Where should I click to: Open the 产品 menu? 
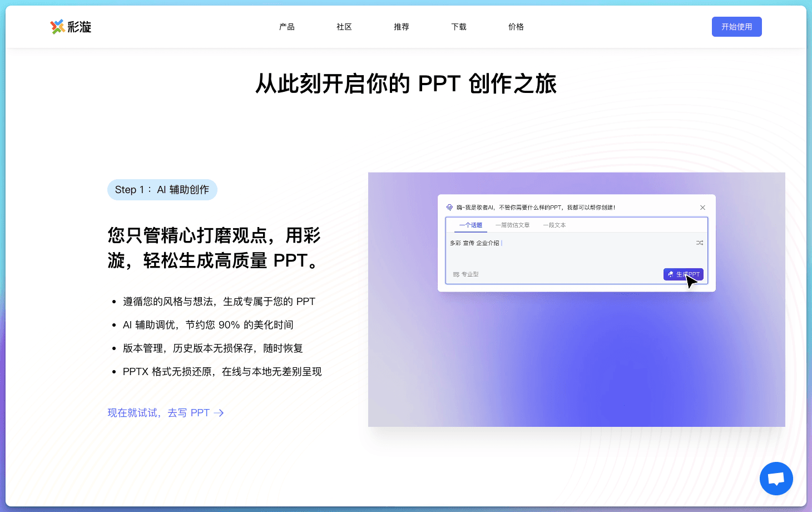(x=287, y=27)
